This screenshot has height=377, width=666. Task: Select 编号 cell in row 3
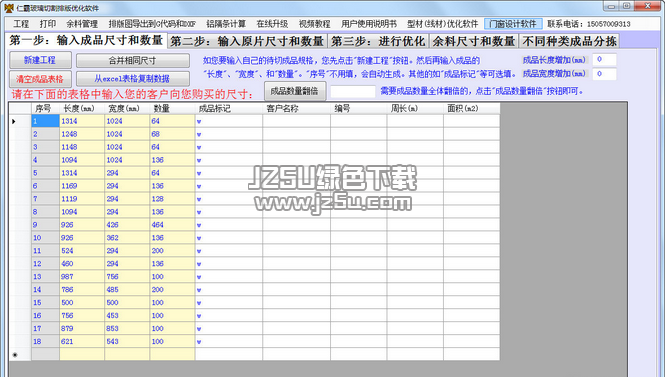coord(358,147)
